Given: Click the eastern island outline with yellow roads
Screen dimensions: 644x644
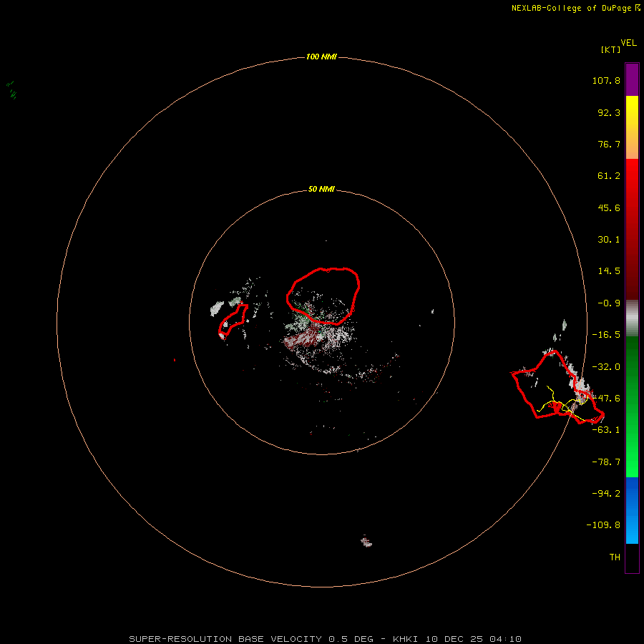Looking at the screenshot, I should 557,387.
